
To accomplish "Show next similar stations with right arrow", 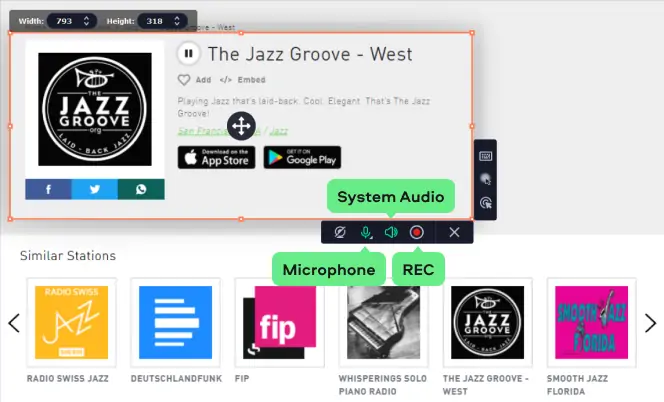I will pos(650,323).
